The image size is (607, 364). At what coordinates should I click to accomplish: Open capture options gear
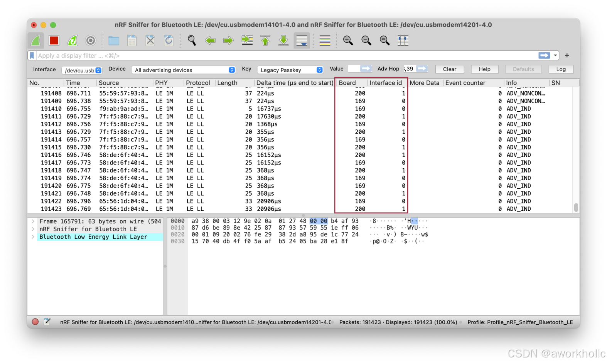91,40
